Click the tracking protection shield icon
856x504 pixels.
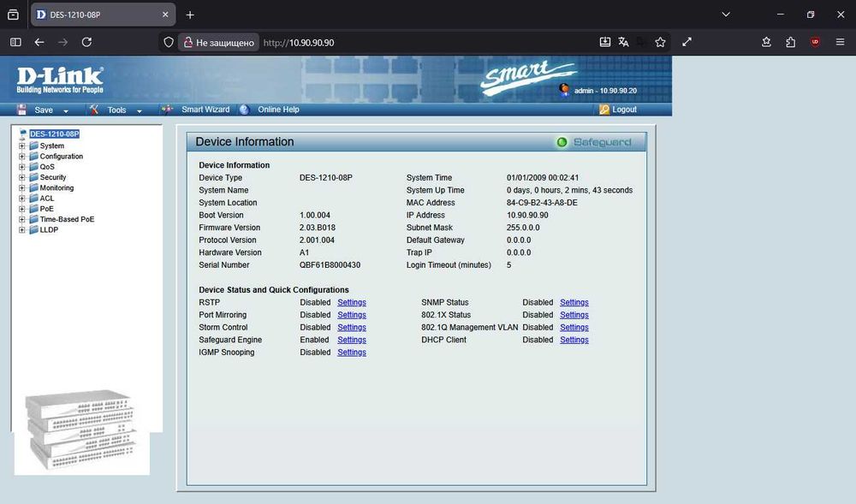[169, 42]
